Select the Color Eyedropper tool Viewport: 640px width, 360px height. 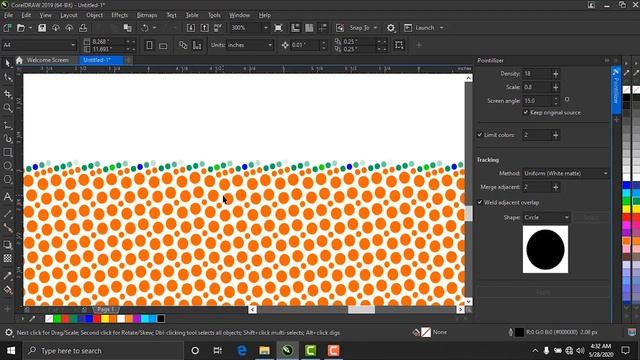click(7, 276)
